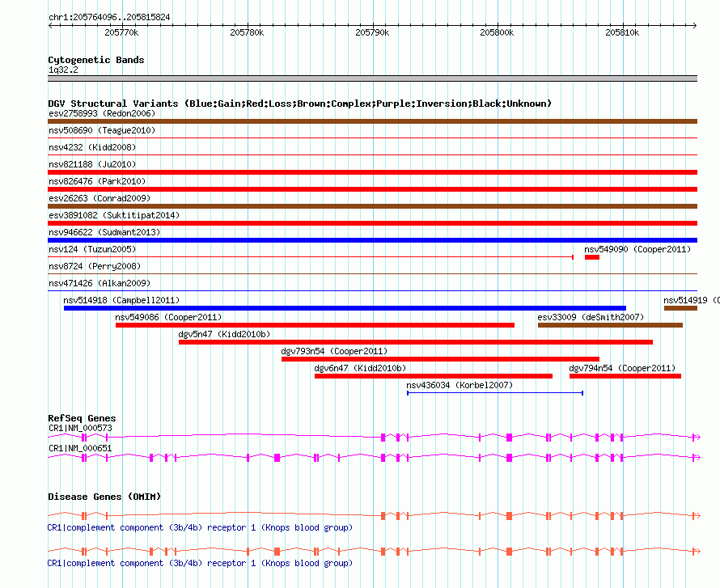Select the brown esv2758993 (Redon2006) variant bar

[372, 121]
